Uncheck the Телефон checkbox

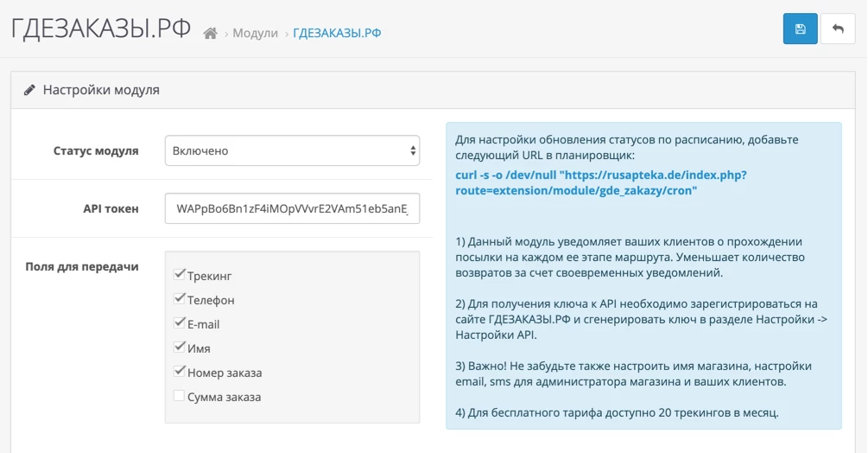click(179, 298)
